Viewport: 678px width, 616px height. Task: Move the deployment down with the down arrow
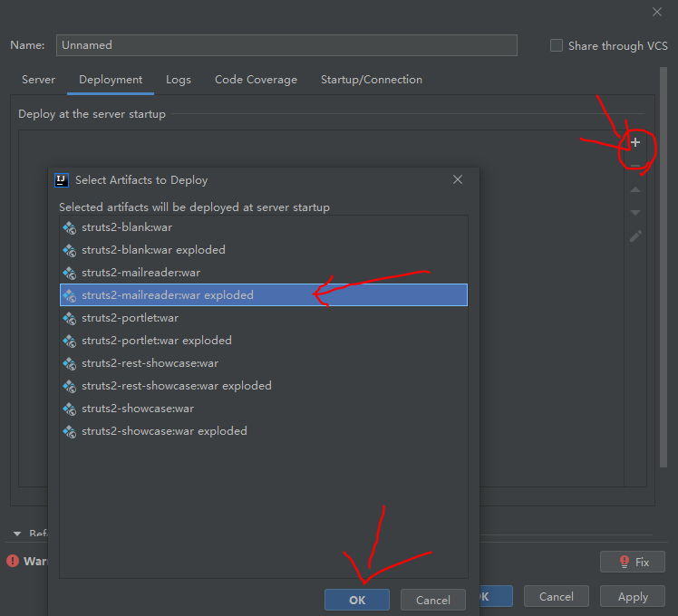pyautogui.click(x=635, y=213)
